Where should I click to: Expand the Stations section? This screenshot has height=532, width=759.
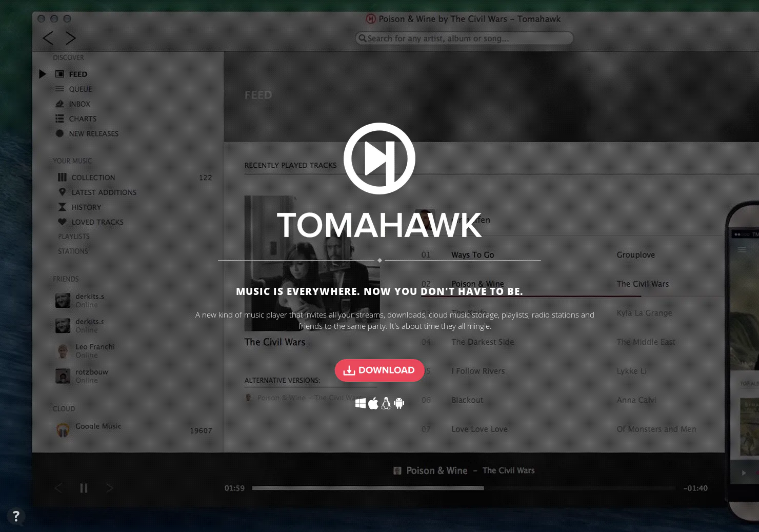[x=73, y=251]
